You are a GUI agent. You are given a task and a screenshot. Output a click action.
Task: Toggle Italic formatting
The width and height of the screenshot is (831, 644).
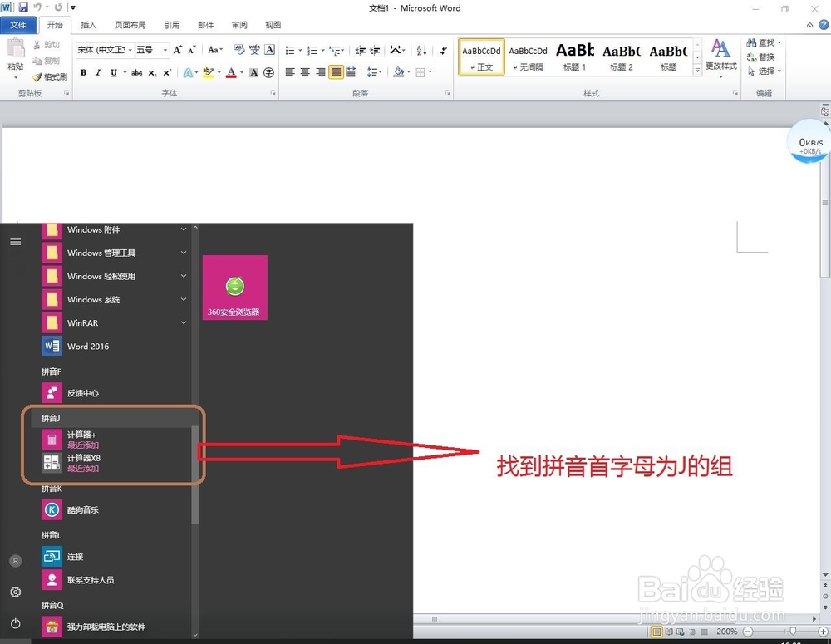point(98,73)
